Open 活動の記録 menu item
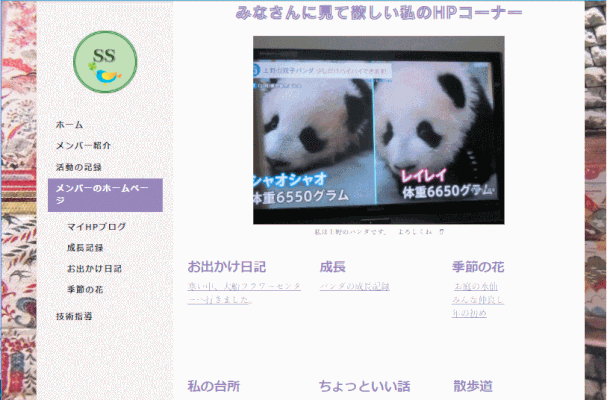The height and width of the screenshot is (400, 607). coord(79,167)
